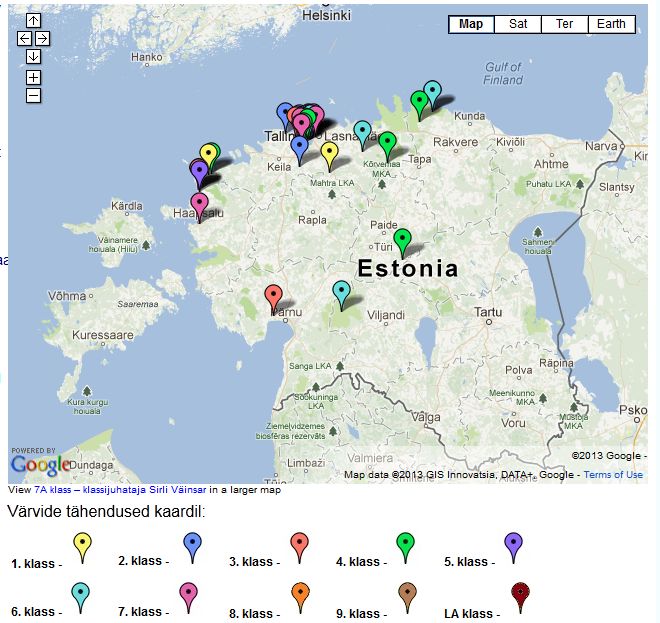
Task: Switch to the Map view tab
Action: click(x=471, y=24)
